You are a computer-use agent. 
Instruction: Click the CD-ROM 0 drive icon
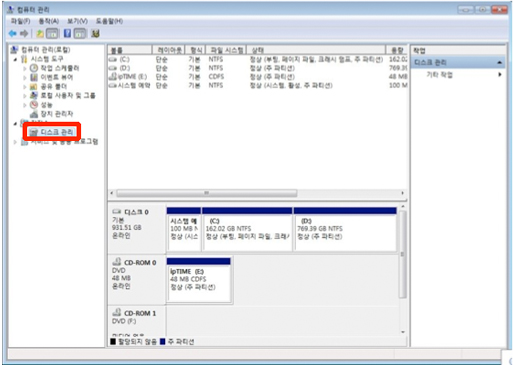click(x=116, y=262)
